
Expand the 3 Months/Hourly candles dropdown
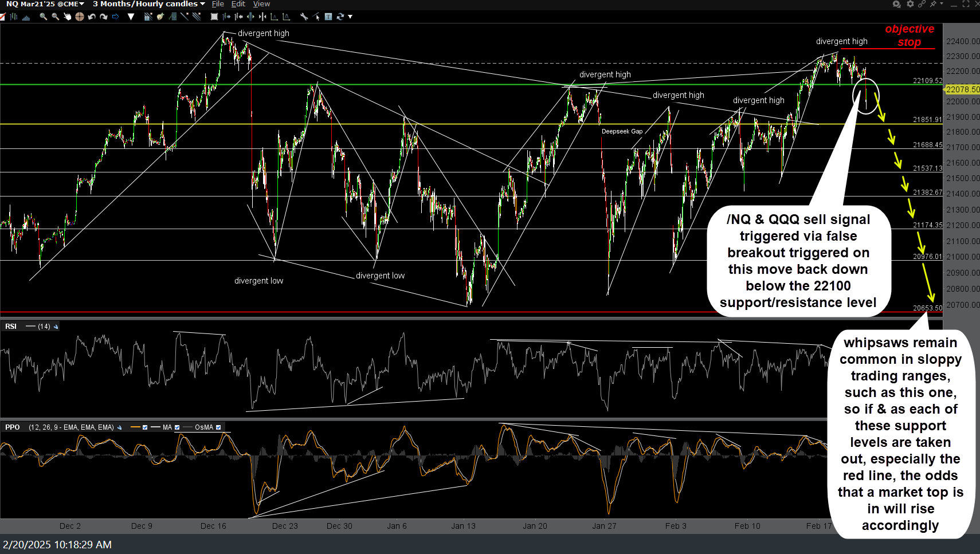(149, 4)
